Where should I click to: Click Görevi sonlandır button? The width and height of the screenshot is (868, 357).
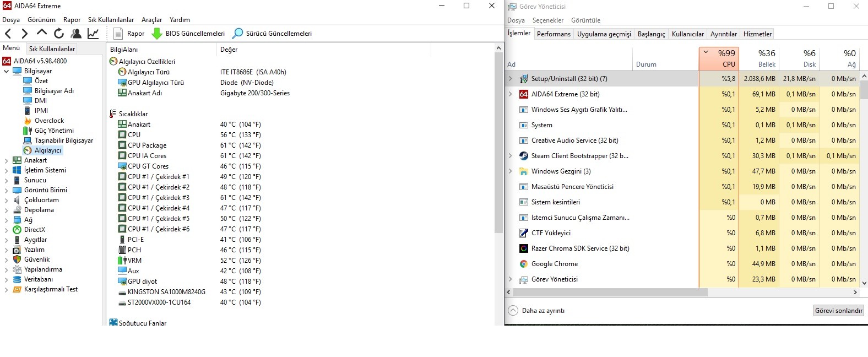click(839, 311)
